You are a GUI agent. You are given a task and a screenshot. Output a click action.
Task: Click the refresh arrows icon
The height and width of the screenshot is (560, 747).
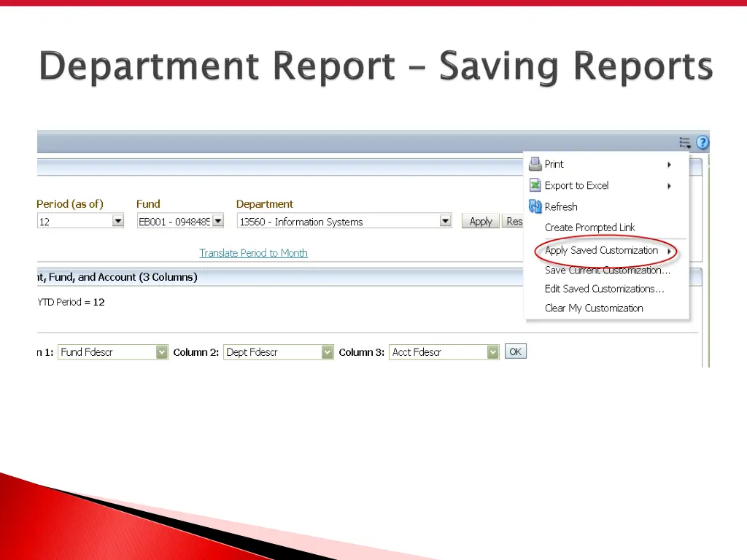[x=535, y=206]
